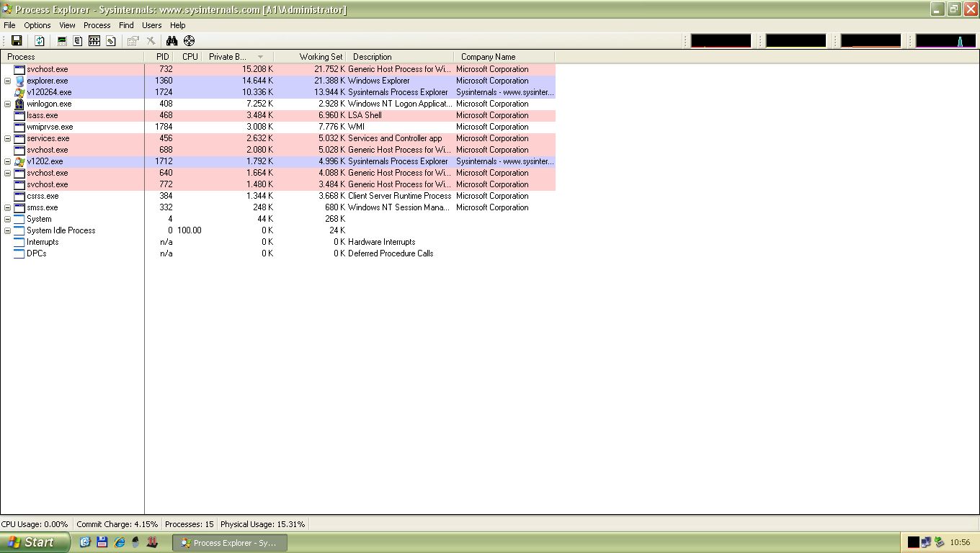Collapse the smss.exe tree node
980x553 pixels.
[x=7, y=207]
